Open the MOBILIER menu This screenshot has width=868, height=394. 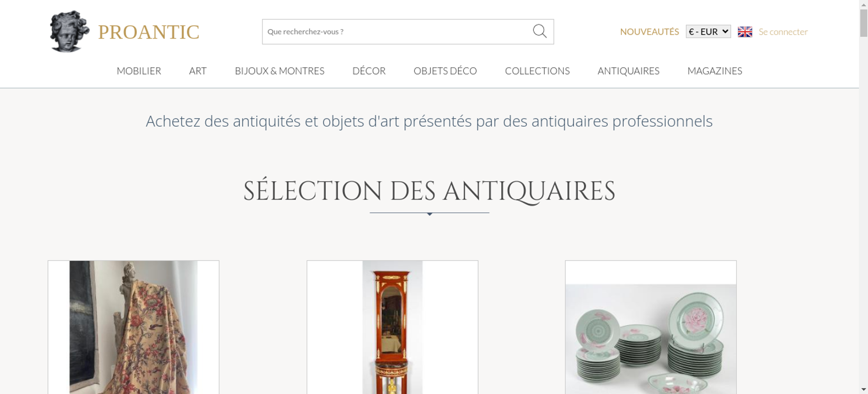click(x=139, y=71)
